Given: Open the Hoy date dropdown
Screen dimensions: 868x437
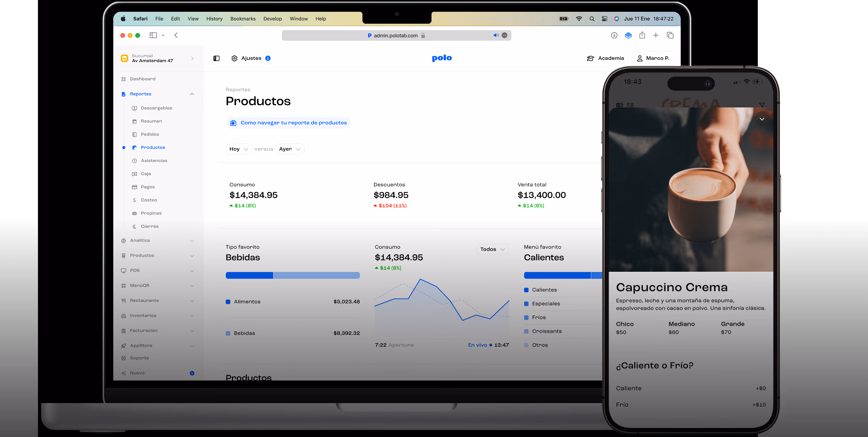Looking at the screenshot, I should click(239, 149).
